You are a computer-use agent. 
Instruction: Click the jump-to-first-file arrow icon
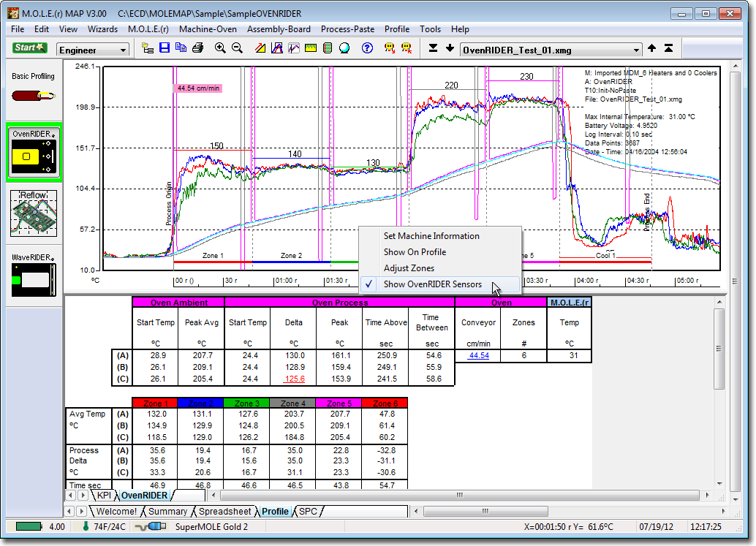point(669,48)
